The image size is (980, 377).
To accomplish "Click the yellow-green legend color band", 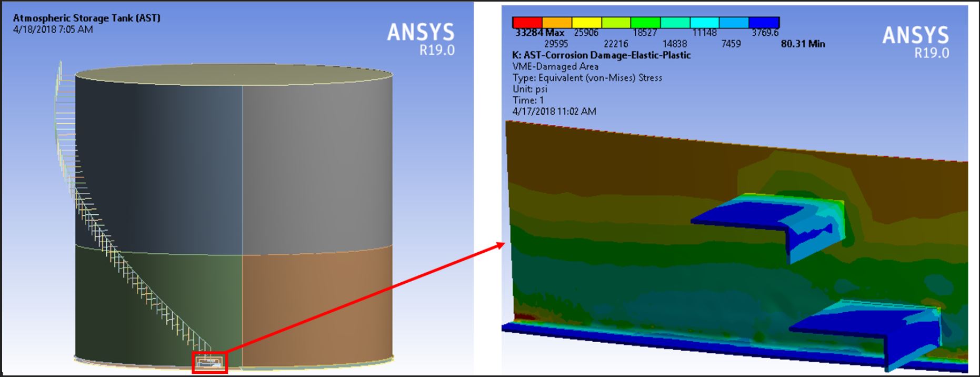I will pyautogui.click(x=616, y=22).
